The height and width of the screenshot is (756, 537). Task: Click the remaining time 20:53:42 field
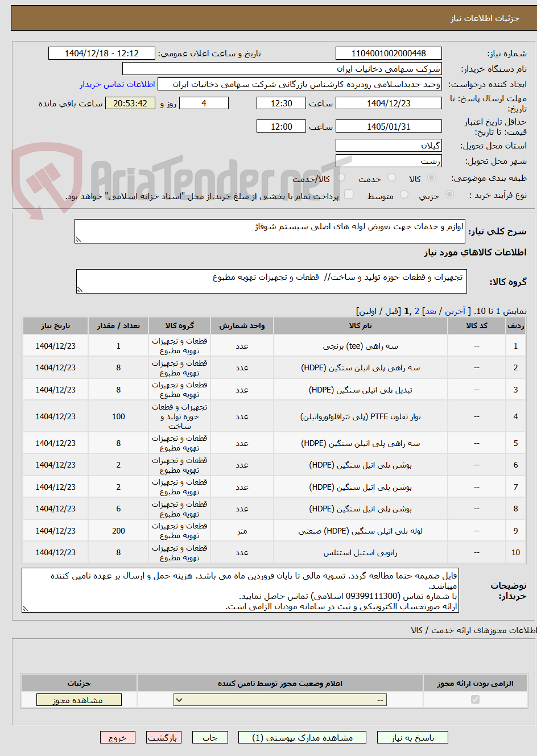130,104
